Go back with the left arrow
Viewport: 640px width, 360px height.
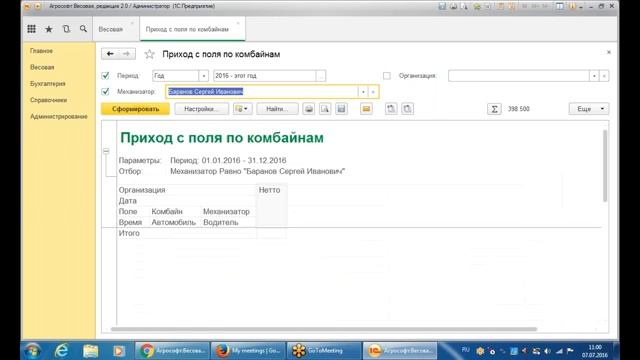coord(110,53)
